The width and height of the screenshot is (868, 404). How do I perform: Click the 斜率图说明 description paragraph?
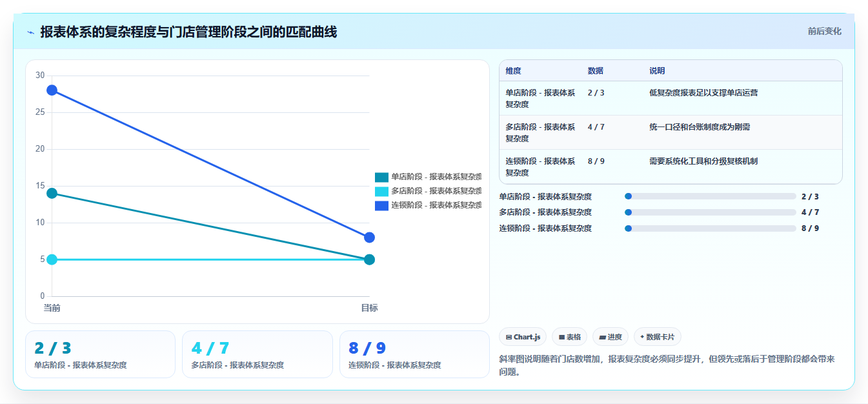667,365
